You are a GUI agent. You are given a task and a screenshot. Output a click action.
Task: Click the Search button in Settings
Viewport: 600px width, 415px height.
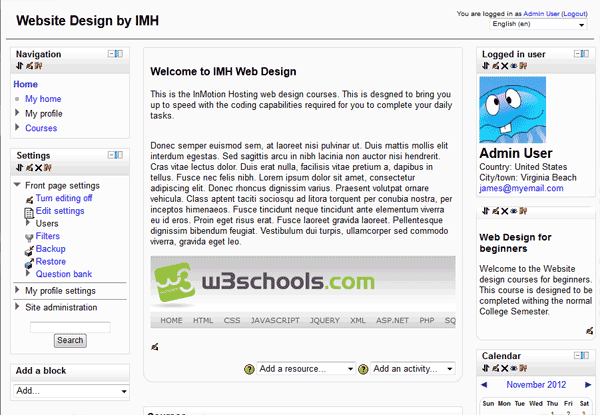pyautogui.click(x=70, y=340)
